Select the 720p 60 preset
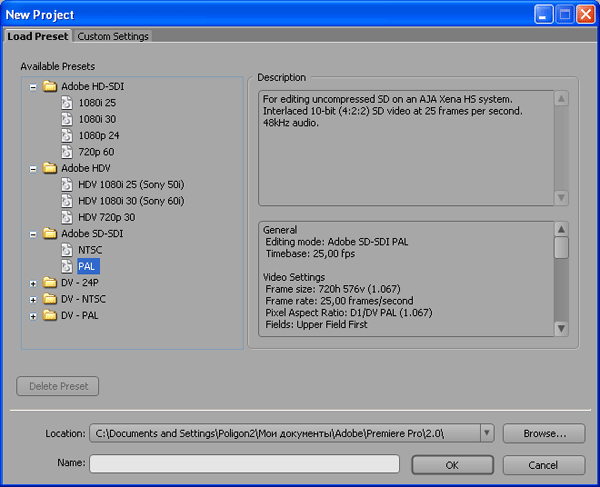 (94, 151)
